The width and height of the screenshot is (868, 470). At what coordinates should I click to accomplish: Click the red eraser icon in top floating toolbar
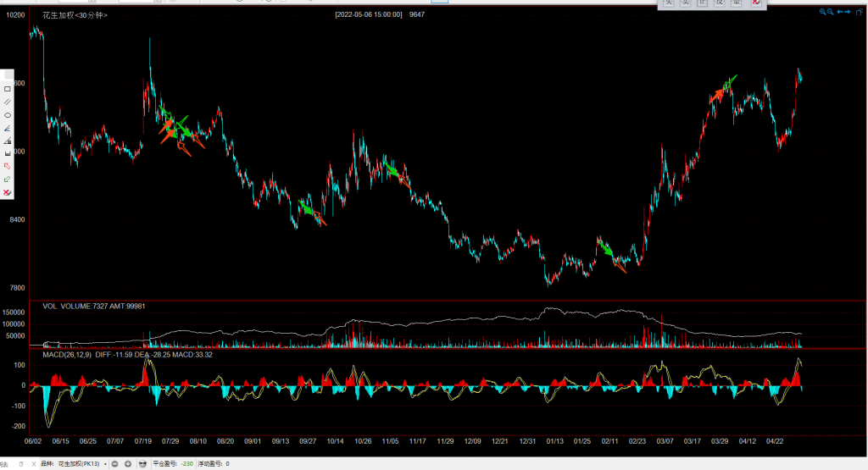tap(755, 3)
